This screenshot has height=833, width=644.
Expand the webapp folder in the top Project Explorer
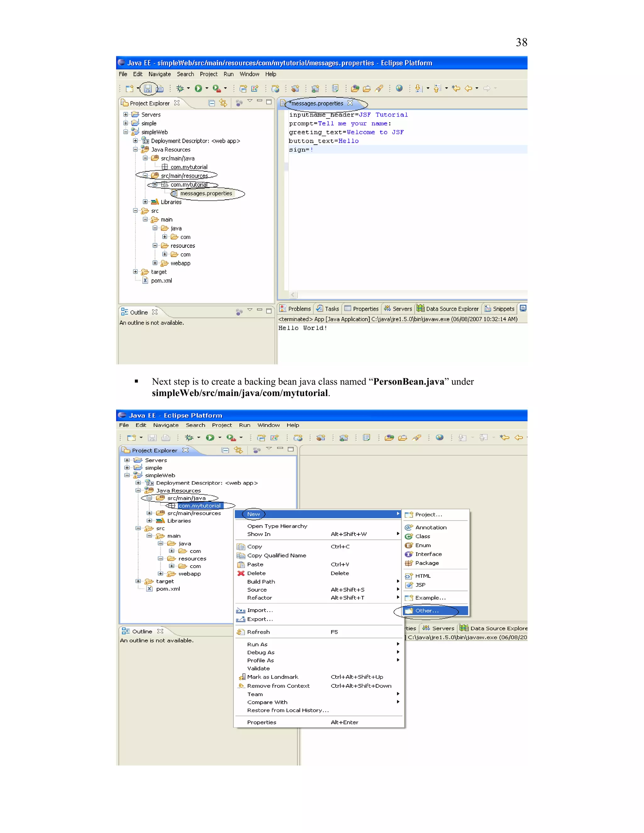coord(155,263)
